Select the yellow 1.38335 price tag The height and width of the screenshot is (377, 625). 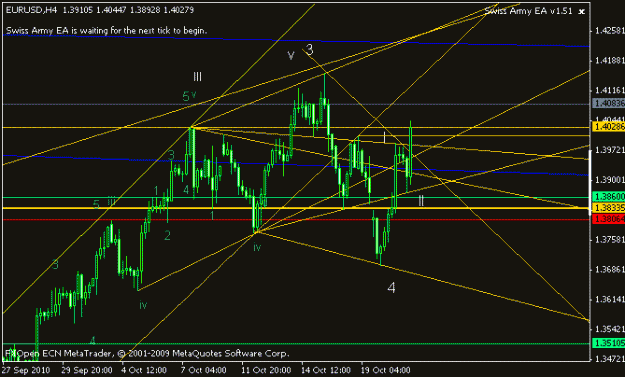tap(609, 208)
